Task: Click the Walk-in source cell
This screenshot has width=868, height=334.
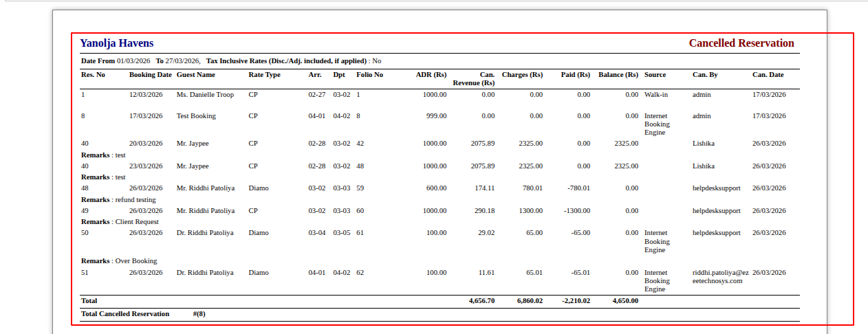Action: [x=656, y=94]
